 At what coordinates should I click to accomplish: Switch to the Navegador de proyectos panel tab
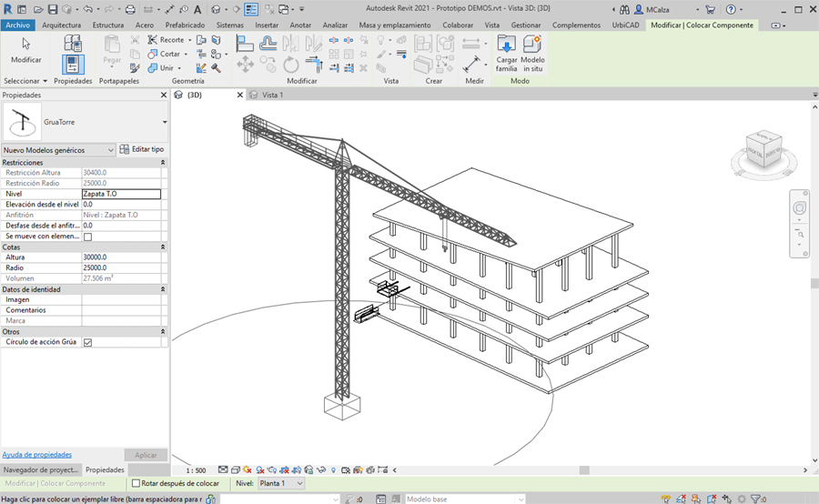pyautogui.click(x=41, y=469)
